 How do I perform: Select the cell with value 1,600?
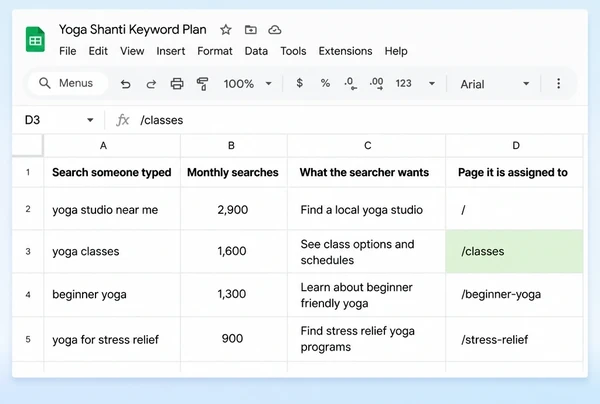coord(234,251)
